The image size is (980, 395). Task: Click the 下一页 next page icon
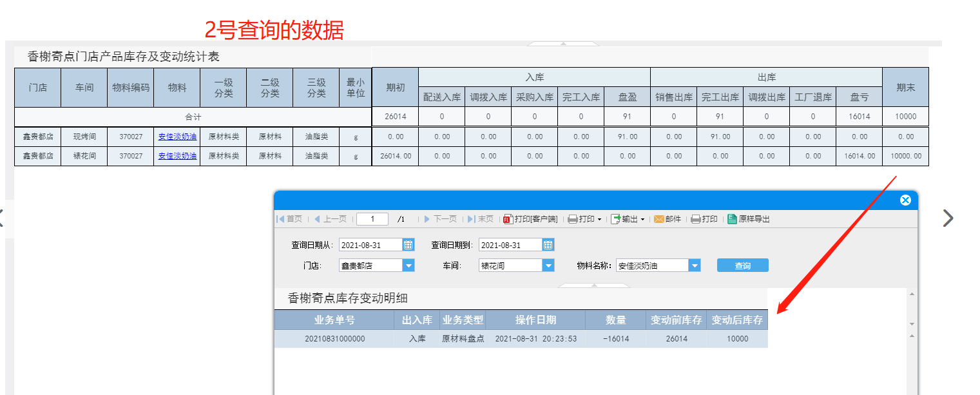coord(427,219)
